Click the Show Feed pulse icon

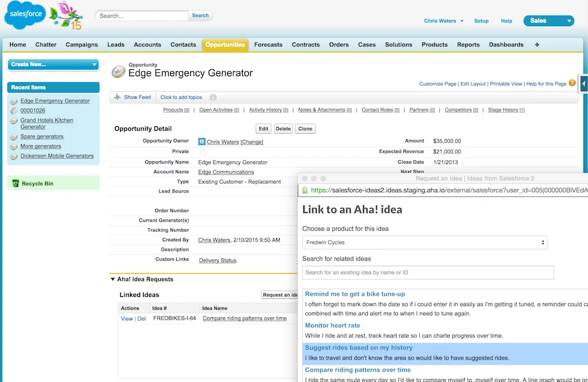coord(118,97)
